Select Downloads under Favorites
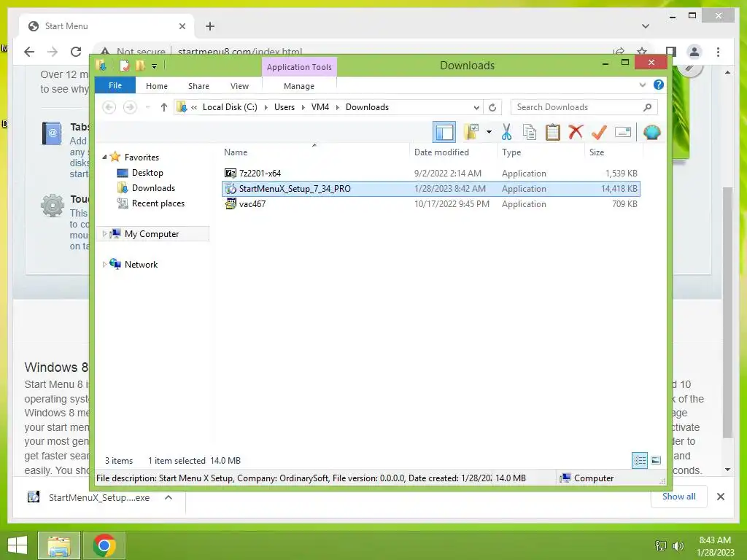 tap(153, 187)
